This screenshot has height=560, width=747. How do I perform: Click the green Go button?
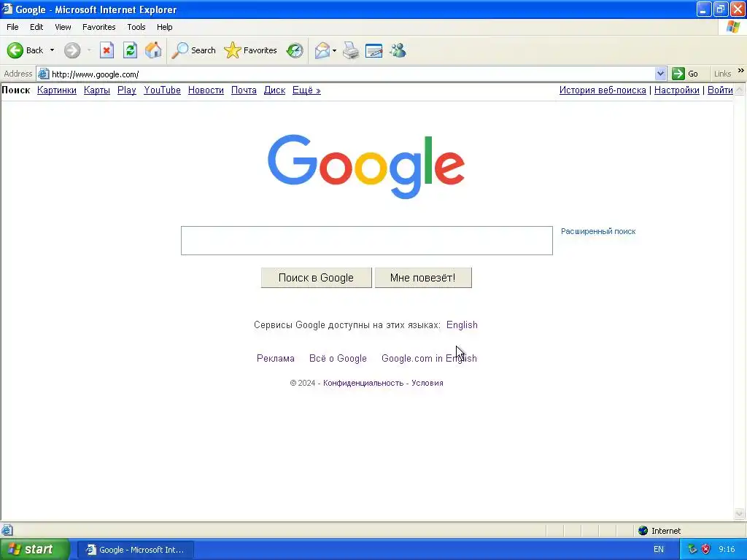coord(685,74)
